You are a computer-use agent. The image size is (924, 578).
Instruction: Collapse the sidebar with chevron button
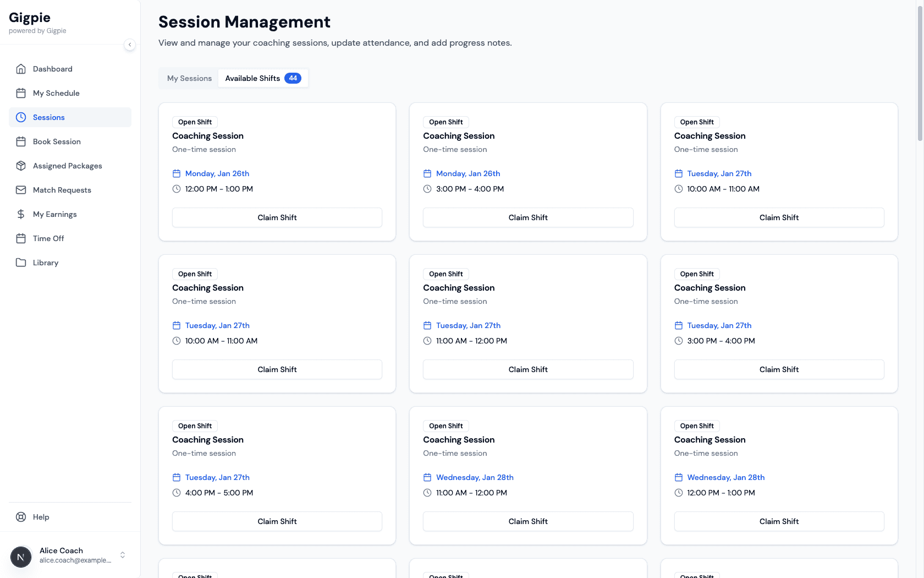(x=130, y=45)
